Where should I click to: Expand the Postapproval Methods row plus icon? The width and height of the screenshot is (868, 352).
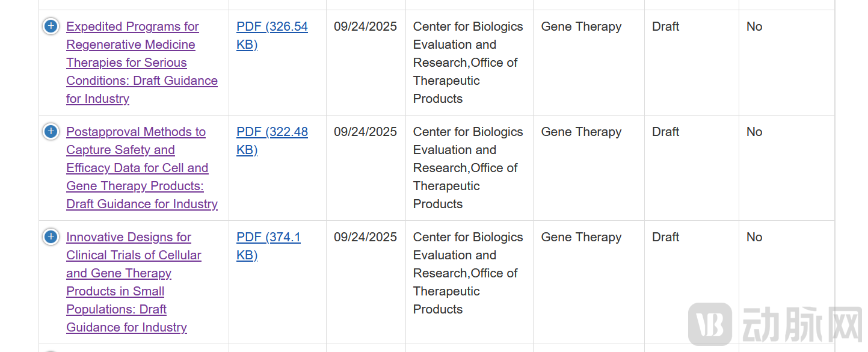(x=51, y=131)
